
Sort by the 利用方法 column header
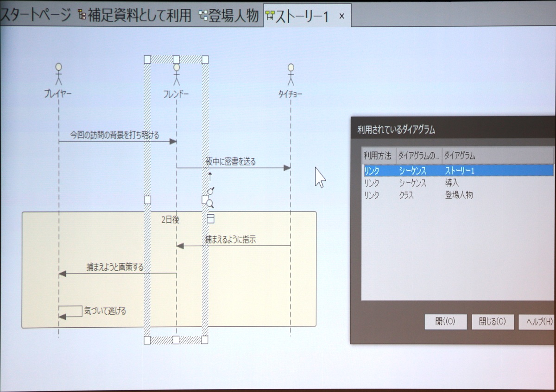tap(378, 156)
